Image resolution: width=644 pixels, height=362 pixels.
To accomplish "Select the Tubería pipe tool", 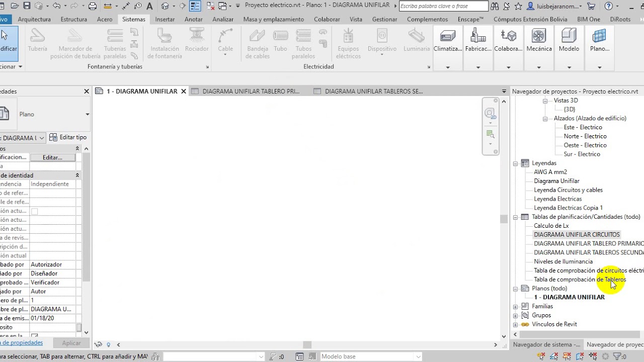I will pos(37,40).
